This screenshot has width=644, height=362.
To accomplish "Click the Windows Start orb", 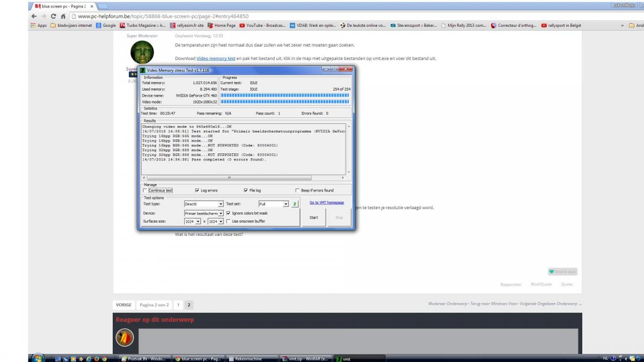I will (38, 358).
